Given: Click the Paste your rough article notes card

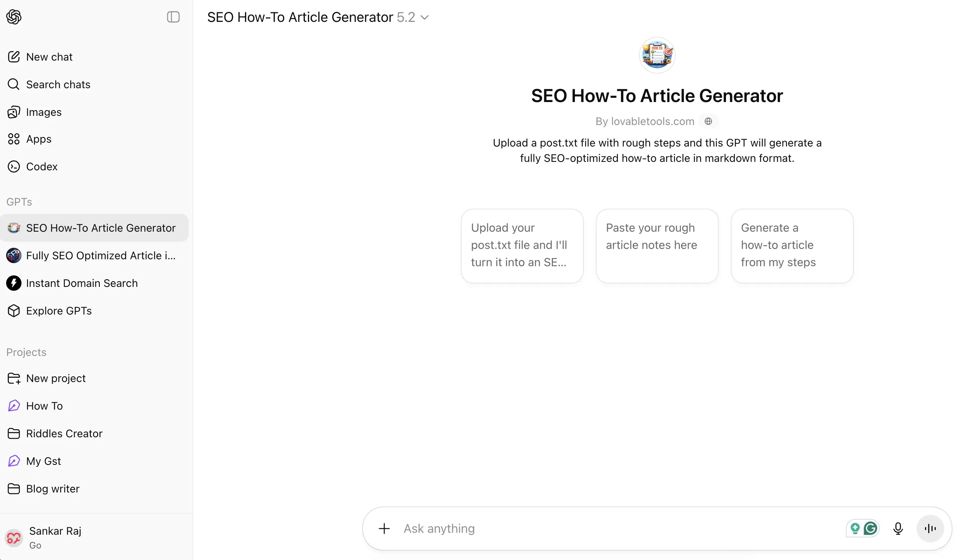Looking at the screenshot, I should [x=657, y=245].
